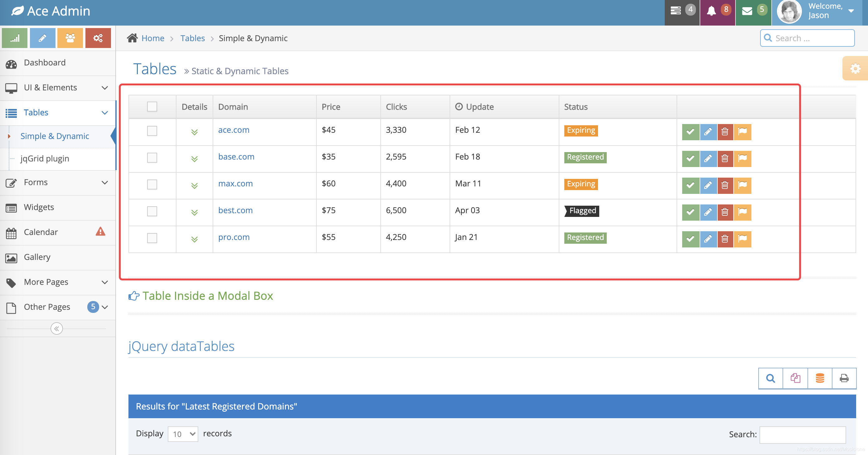Image resolution: width=868 pixels, height=455 pixels.
Task: Click the home icon in breadcrumb
Action: click(132, 38)
